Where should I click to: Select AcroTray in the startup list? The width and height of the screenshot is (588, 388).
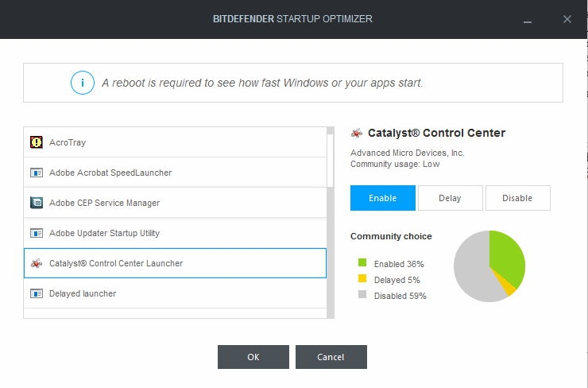pos(175,142)
